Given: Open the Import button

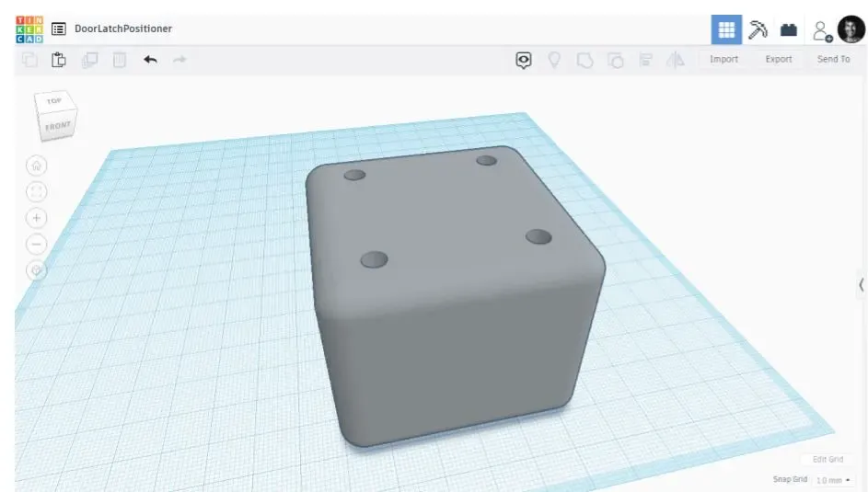Looking at the screenshot, I should coord(724,59).
